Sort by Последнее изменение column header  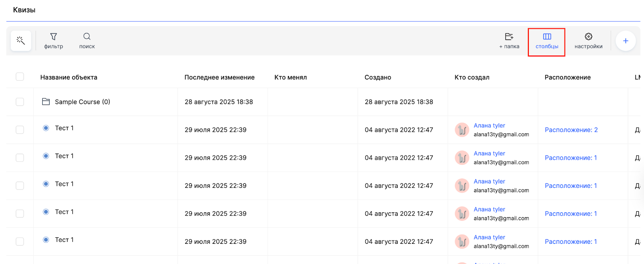(x=219, y=77)
